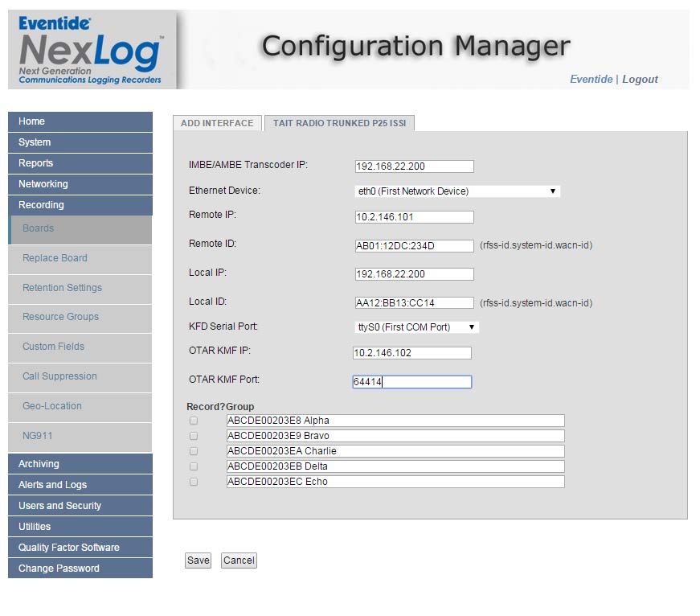The image size is (700, 616).
Task: Open the Eventide user link
Action: [x=591, y=79]
